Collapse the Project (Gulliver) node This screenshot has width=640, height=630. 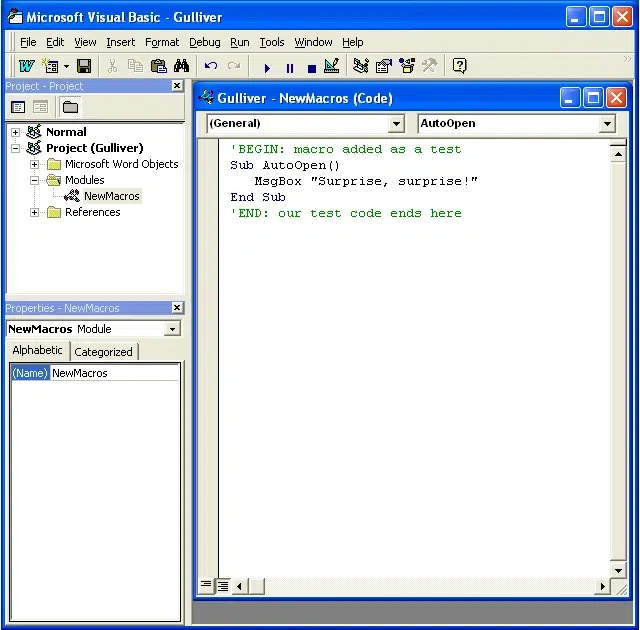pos(16,148)
